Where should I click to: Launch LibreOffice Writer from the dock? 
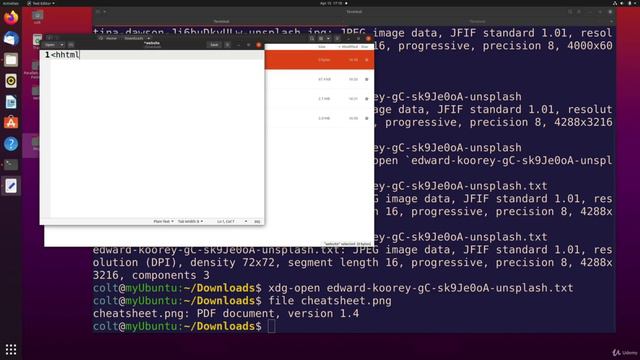11,102
